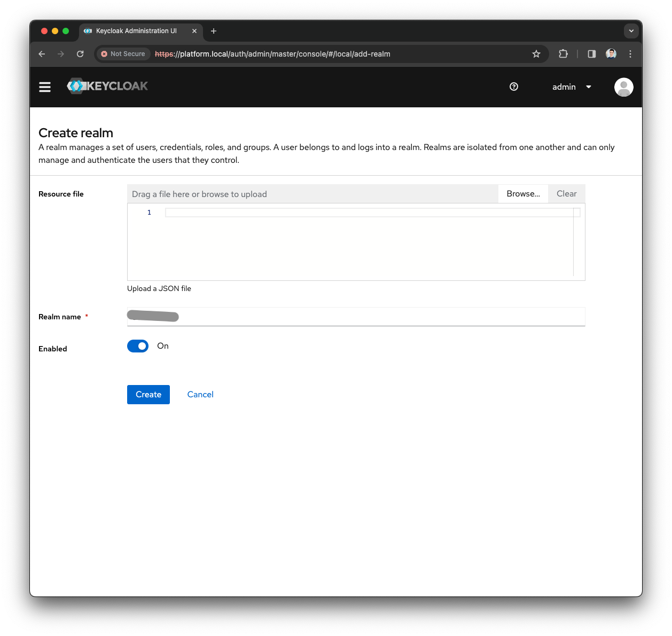Click the Keycloak logo

click(107, 86)
